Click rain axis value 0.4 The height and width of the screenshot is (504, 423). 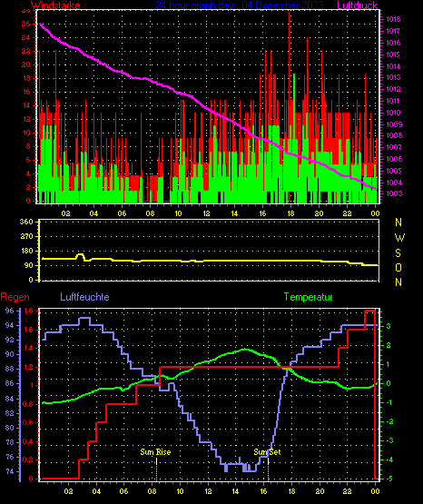28,441
